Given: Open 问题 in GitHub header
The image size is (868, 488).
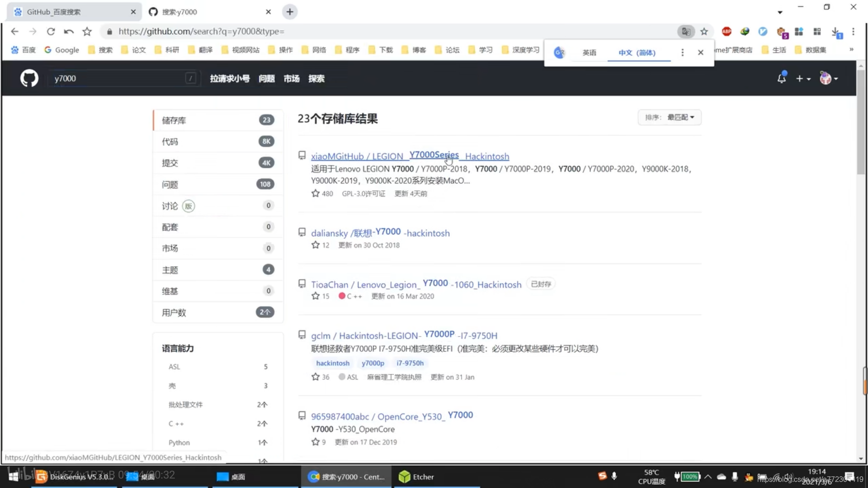Looking at the screenshot, I should click(x=267, y=79).
